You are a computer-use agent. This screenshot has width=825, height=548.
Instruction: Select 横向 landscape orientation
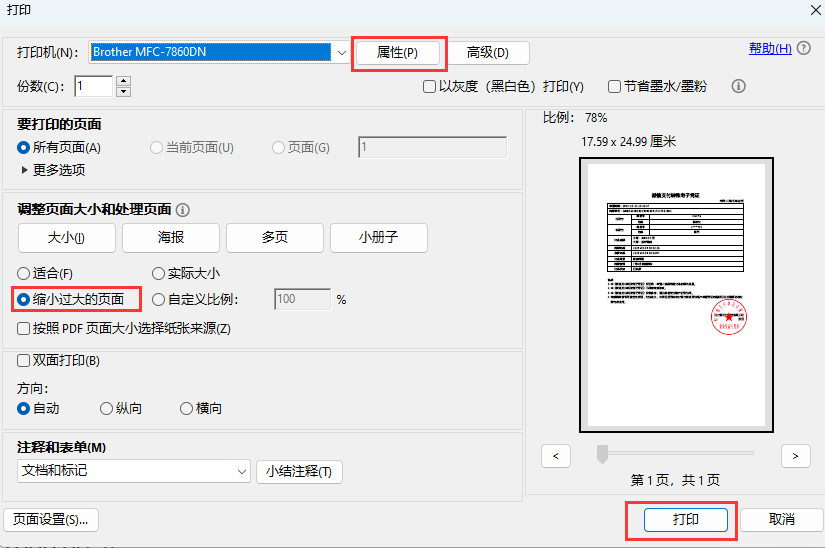(x=186, y=408)
